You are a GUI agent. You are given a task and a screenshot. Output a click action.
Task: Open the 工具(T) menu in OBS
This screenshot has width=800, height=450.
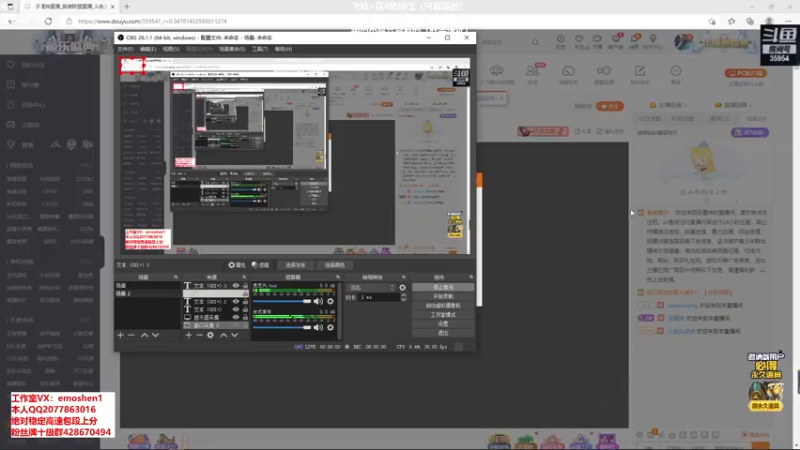tap(260, 49)
